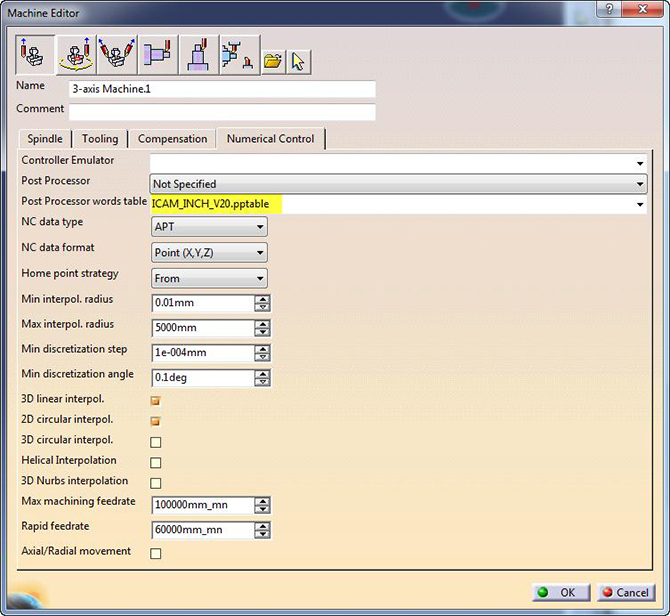
Task: Select the multi-slide lathe machine icon
Action: pyautogui.click(x=236, y=55)
